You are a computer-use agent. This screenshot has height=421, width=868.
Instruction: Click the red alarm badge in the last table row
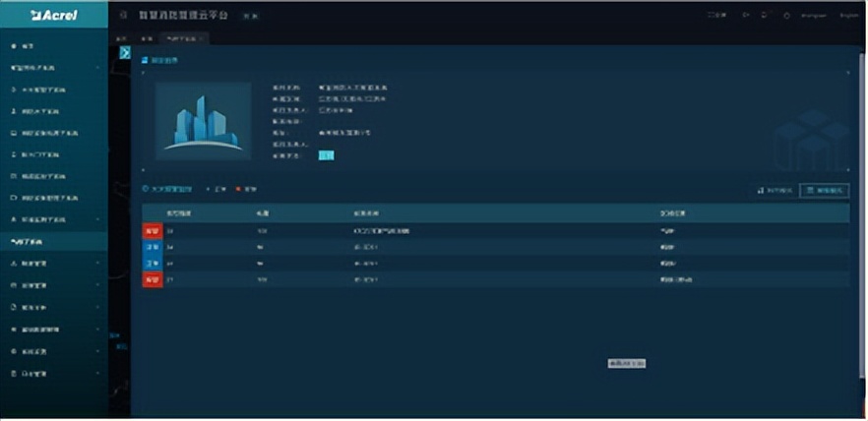click(x=153, y=280)
